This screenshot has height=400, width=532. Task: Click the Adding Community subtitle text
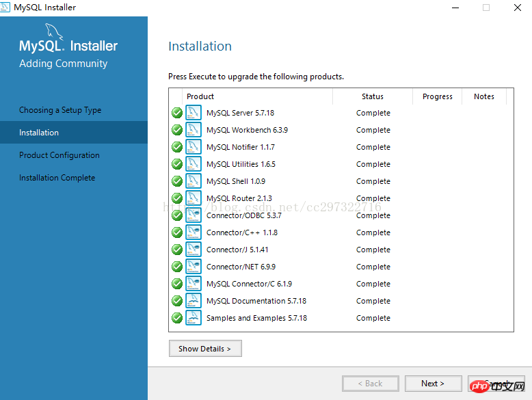click(63, 64)
